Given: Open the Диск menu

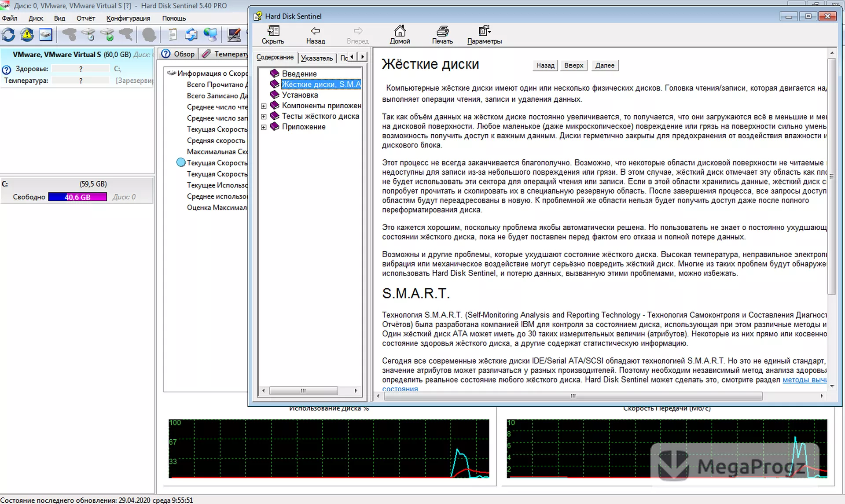Looking at the screenshot, I should click(x=36, y=18).
